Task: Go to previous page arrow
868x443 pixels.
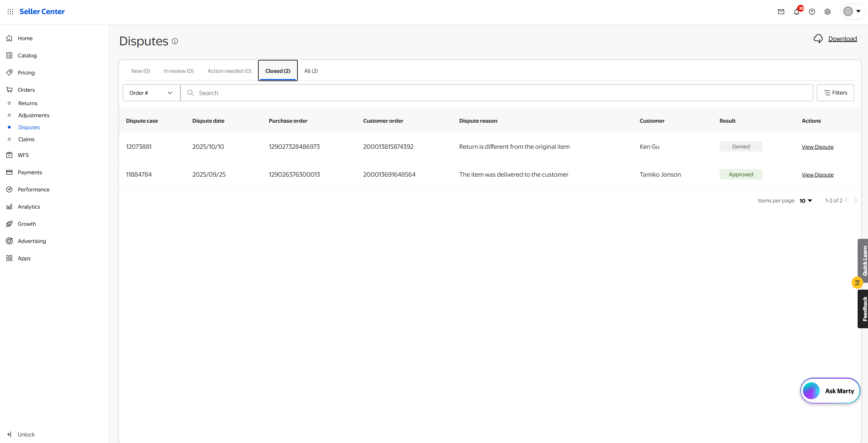Action: tap(846, 200)
